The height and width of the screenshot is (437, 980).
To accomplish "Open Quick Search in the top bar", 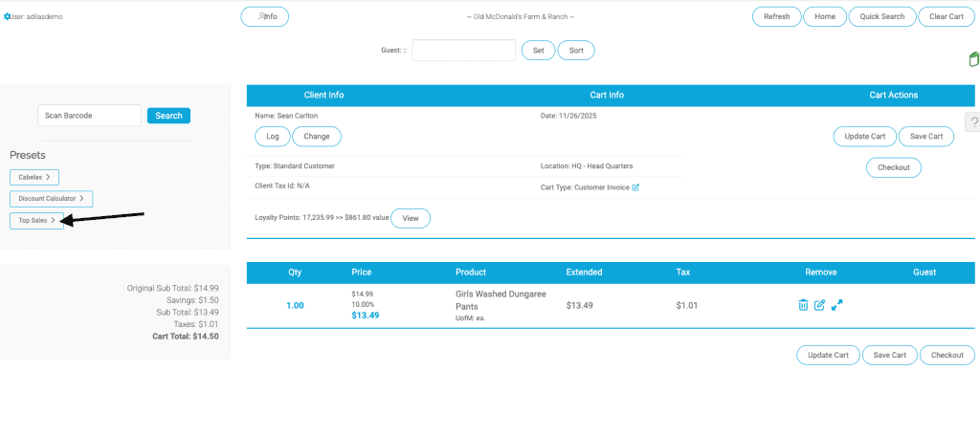I will [x=881, y=16].
